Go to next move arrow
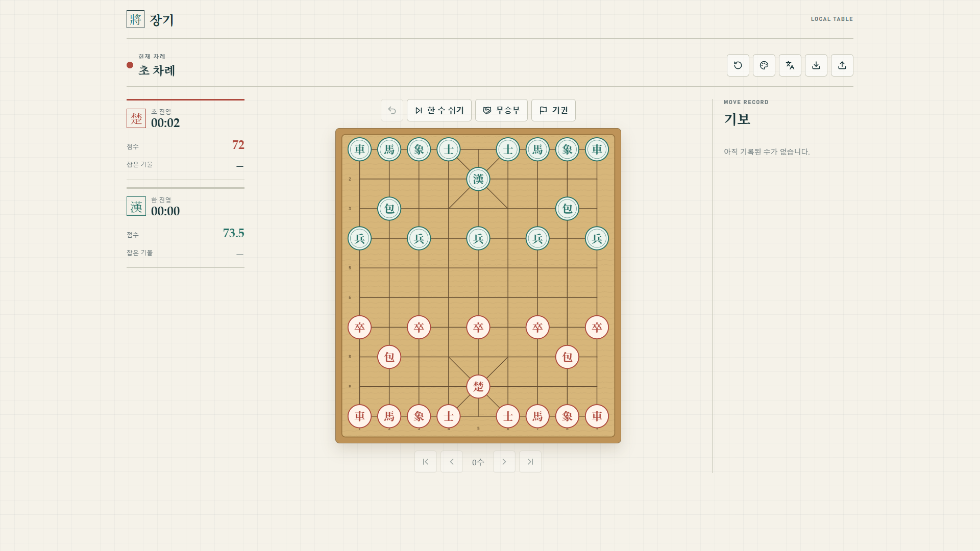 [504, 462]
